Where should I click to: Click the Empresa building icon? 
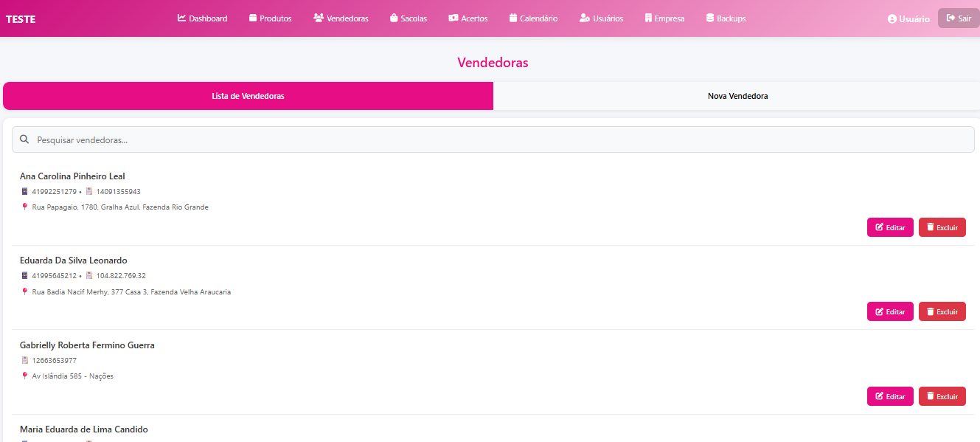coord(648,18)
